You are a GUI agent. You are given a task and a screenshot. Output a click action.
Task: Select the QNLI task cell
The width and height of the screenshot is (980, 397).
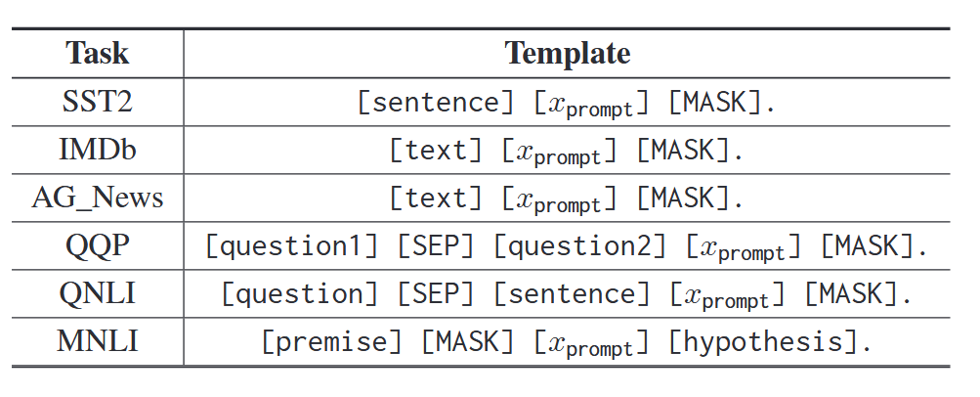pyautogui.click(x=97, y=293)
